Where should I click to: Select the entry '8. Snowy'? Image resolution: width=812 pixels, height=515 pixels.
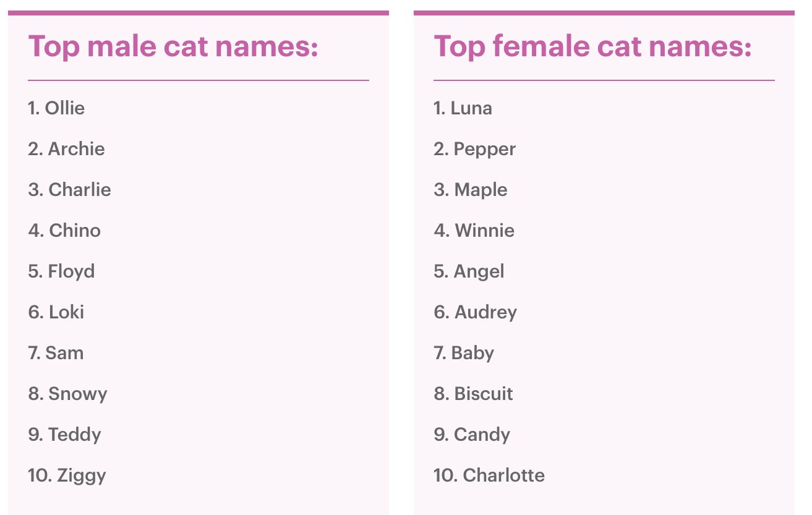click(x=67, y=394)
